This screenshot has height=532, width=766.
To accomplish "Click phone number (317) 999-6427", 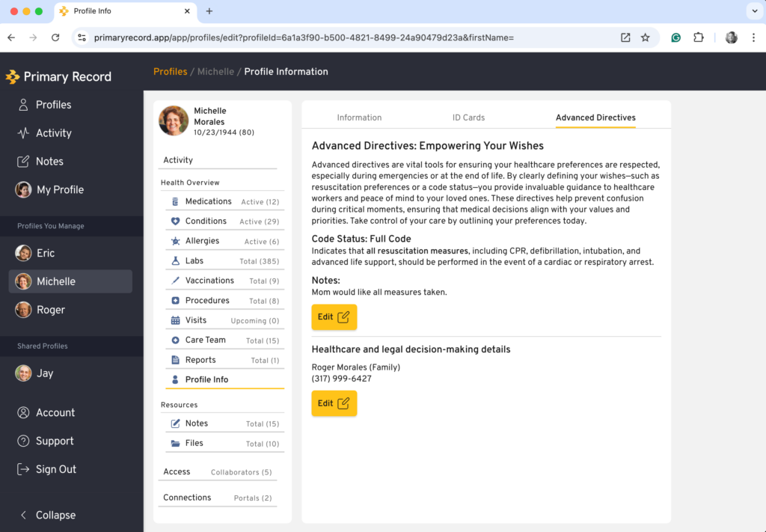I will pyautogui.click(x=341, y=379).
